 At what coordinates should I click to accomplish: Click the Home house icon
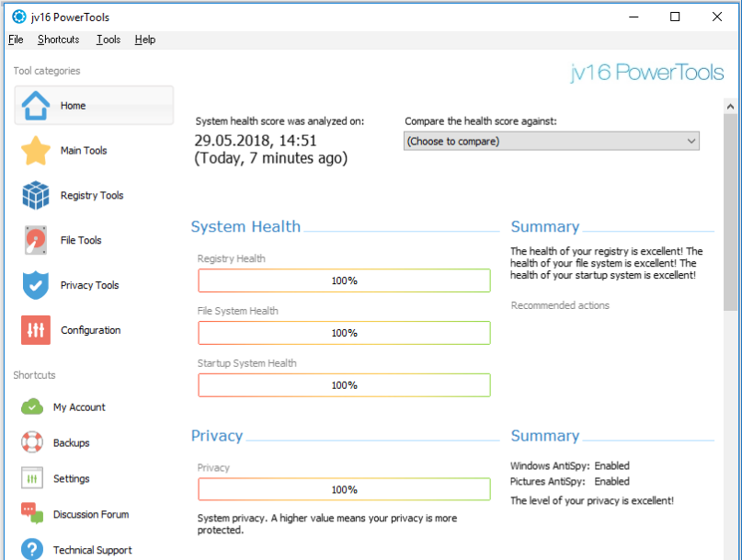[x=36, y=106]
